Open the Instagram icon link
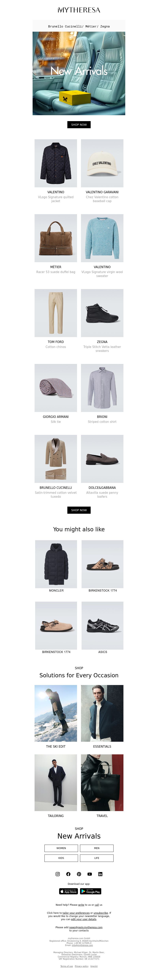158x980 pixels. click(57, 874)
